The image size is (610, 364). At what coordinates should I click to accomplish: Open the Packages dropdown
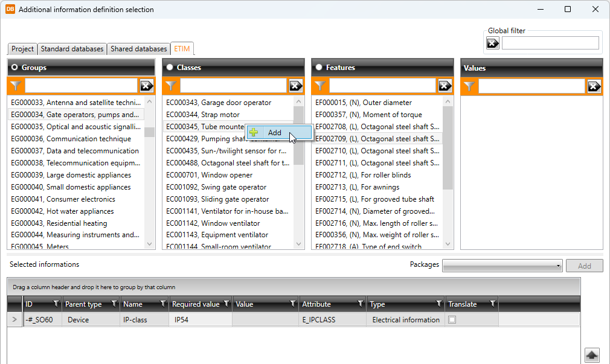502,266
